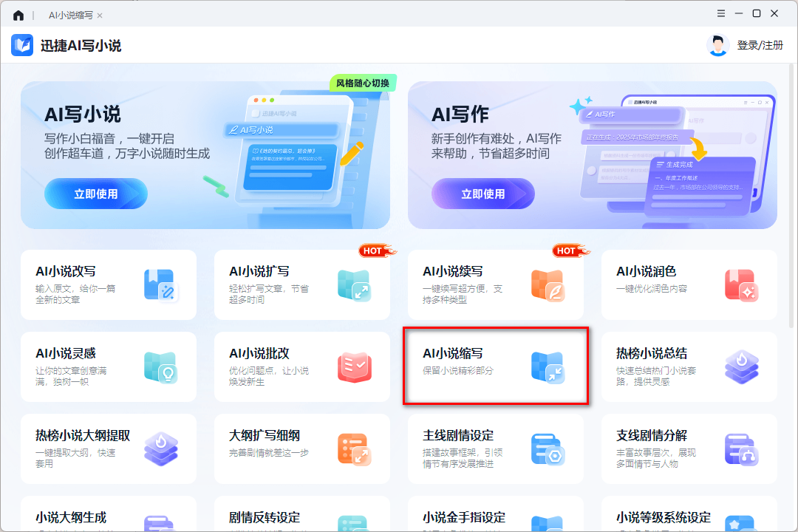
Task: Select the AI小说灵感 card title
Action: click(x=66, y=353)
